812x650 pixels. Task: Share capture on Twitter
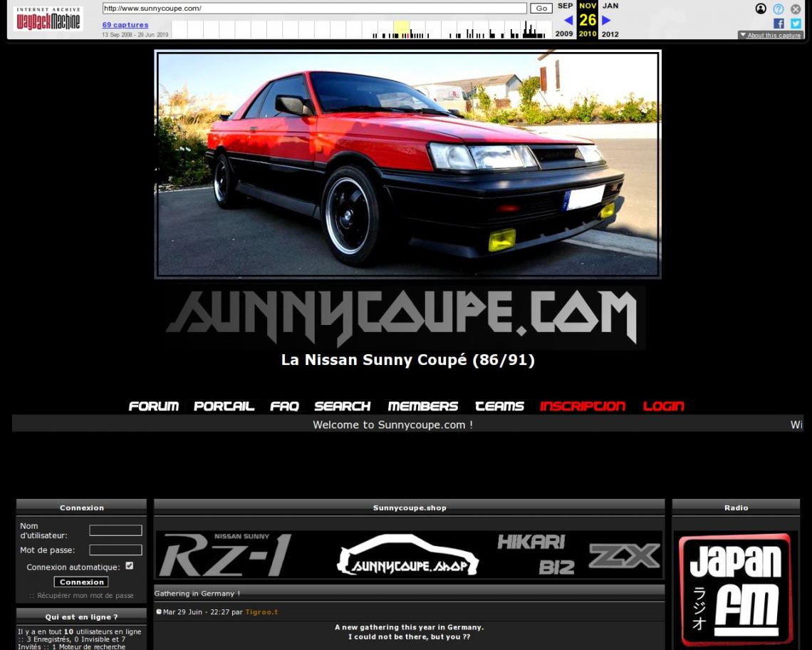tap(796, 24)
